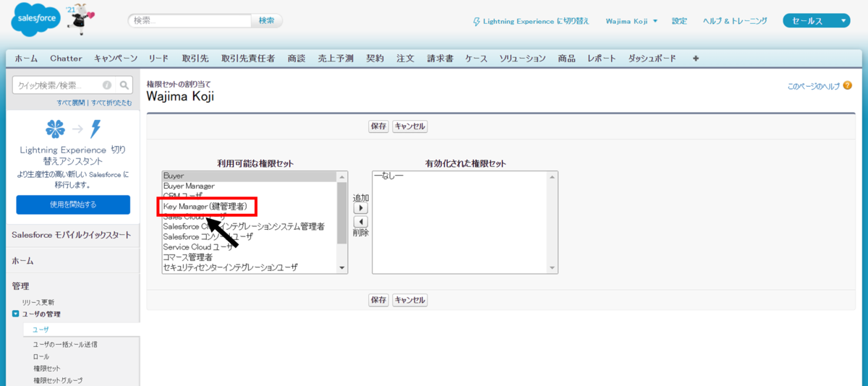
Task: Open the 設定 link in header
Action: click(x=680, y=21)
